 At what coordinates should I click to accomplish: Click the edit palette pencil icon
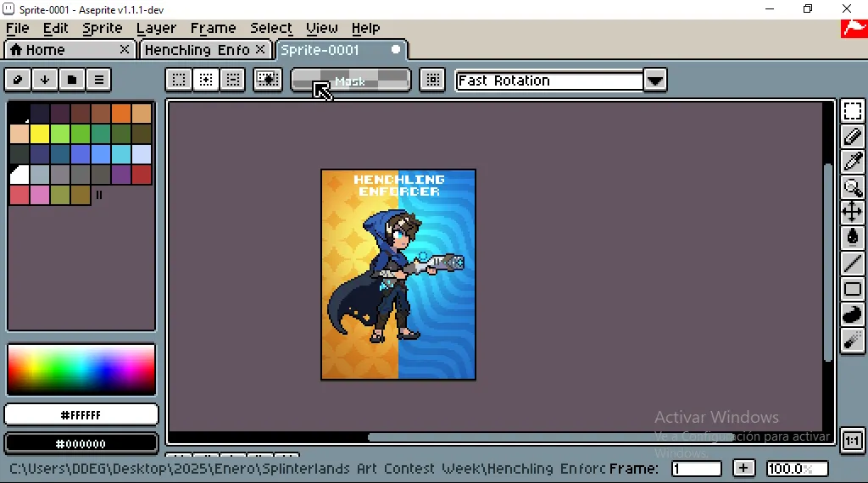click(18, 80)
